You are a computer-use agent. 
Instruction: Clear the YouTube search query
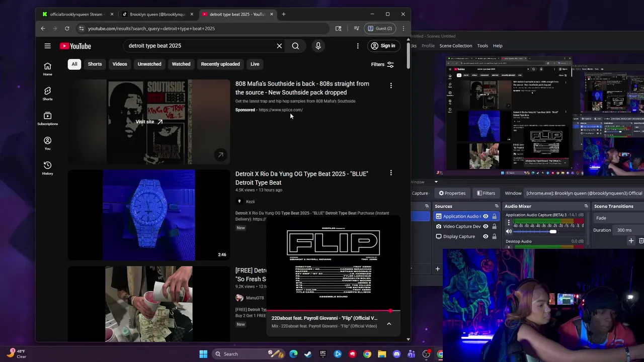click(279, 46)
